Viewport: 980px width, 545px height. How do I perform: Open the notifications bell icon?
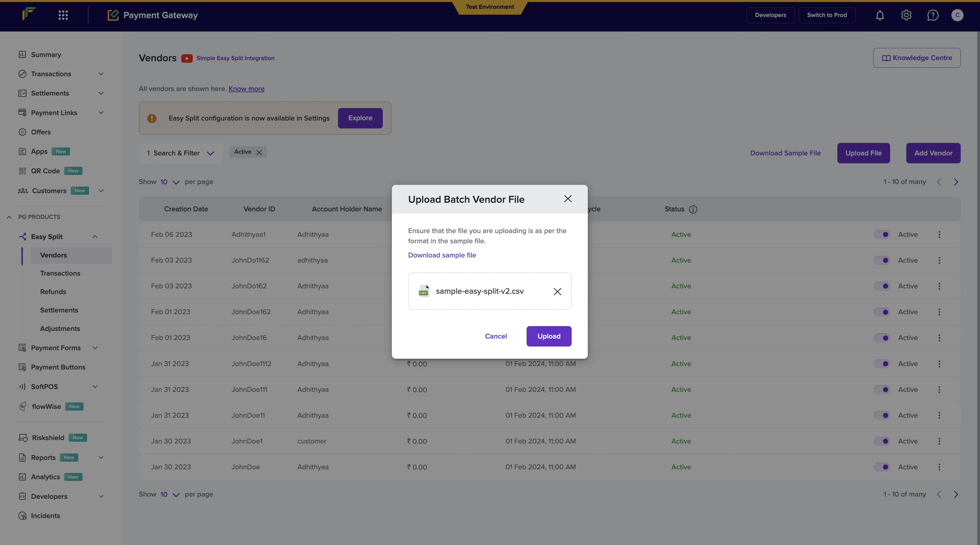click(880, 15)
